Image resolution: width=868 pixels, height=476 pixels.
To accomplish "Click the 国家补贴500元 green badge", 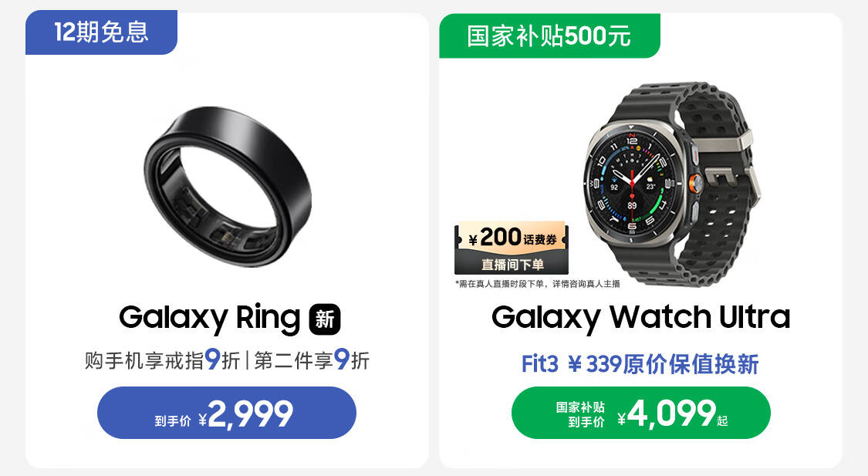I will coord(549,36).
